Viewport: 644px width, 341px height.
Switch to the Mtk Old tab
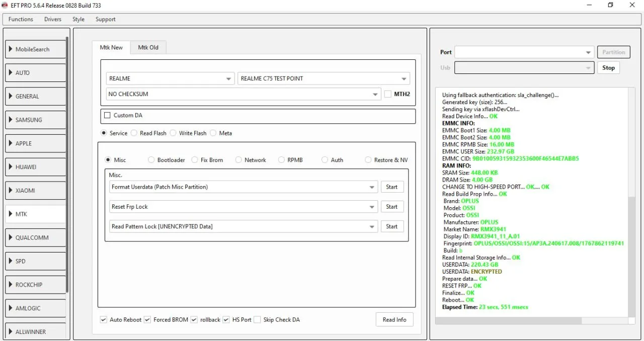pos(148,47)
